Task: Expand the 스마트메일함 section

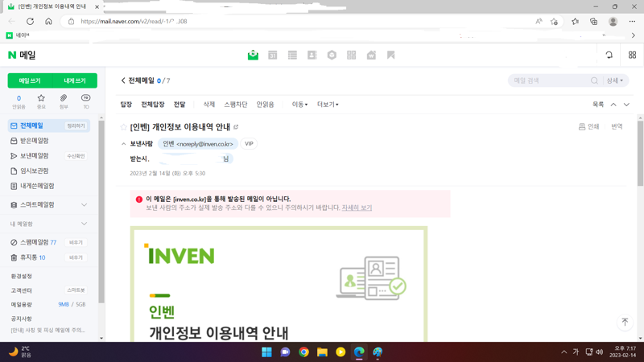Action: (x=85, y=205)
